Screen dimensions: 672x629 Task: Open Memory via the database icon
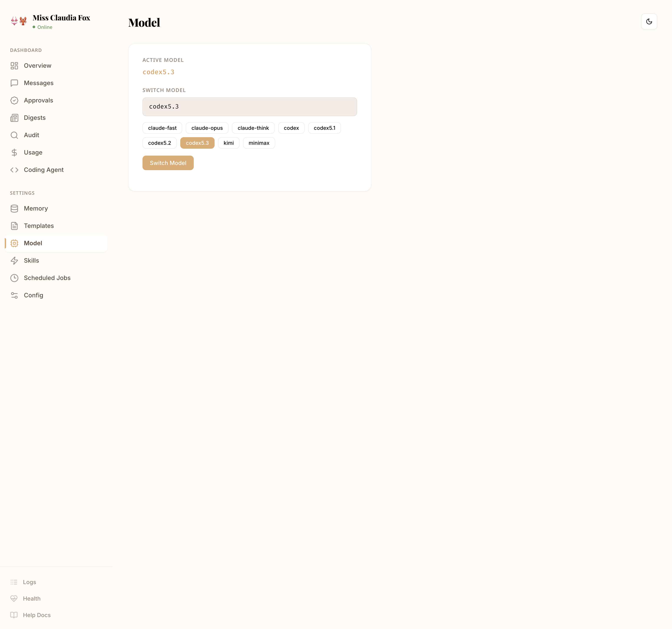coord(14,208)
